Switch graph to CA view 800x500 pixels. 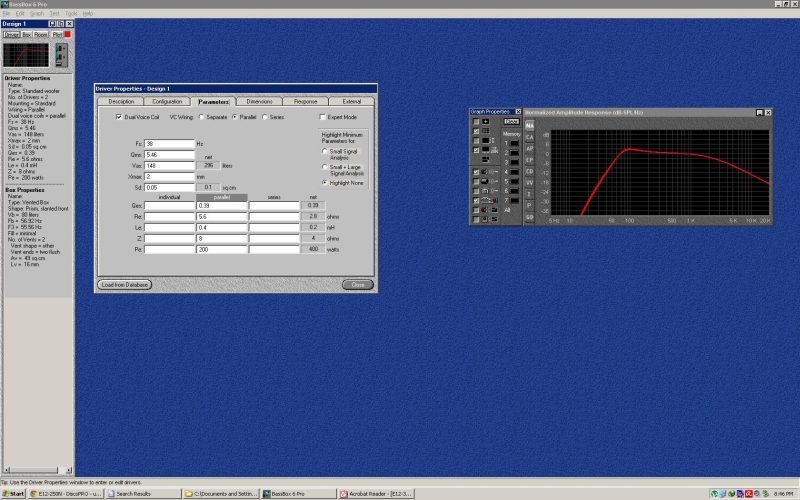pos(530,137)
